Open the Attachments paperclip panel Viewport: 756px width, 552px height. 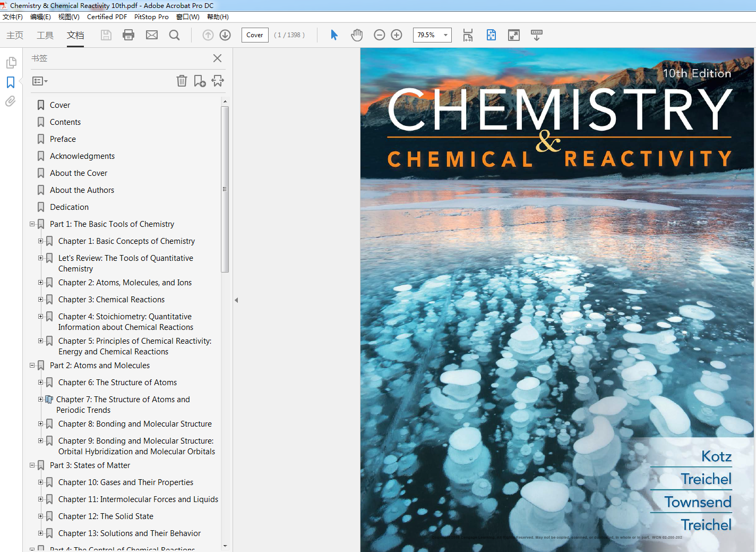(11, 101)
